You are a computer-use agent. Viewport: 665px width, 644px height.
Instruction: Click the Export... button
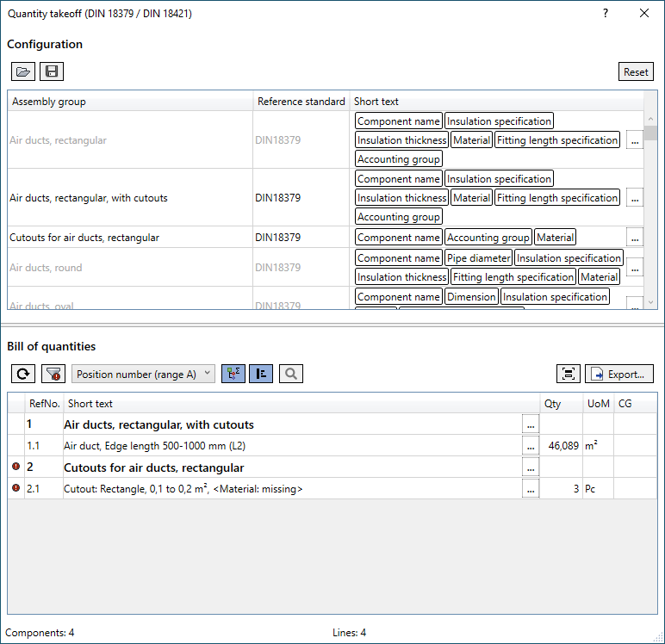[x=619, y=374]
